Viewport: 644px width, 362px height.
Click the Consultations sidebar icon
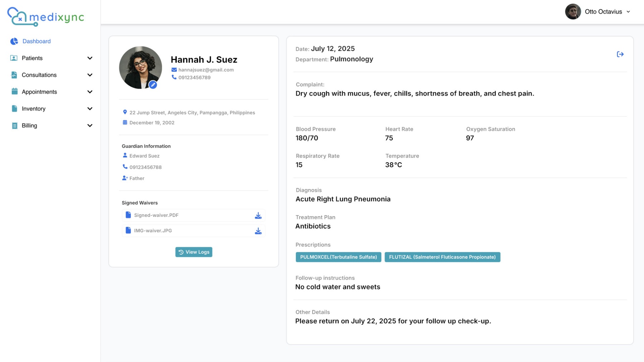14,75
